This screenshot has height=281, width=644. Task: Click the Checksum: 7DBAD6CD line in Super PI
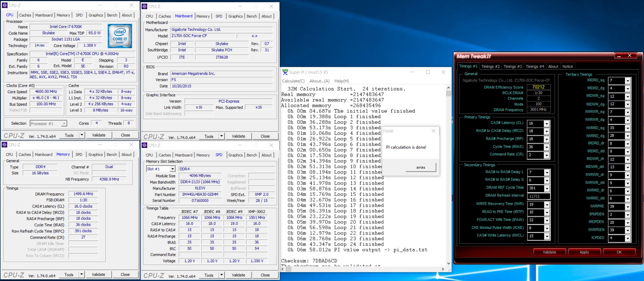pyautogui.click(x=309, y=261)
